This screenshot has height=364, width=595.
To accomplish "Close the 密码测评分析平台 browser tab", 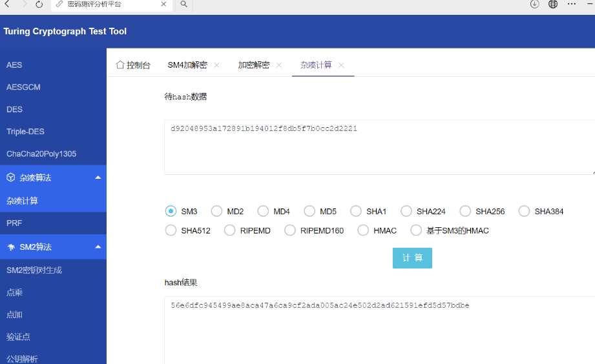I will pyautogui.click(x=163, y=4).
